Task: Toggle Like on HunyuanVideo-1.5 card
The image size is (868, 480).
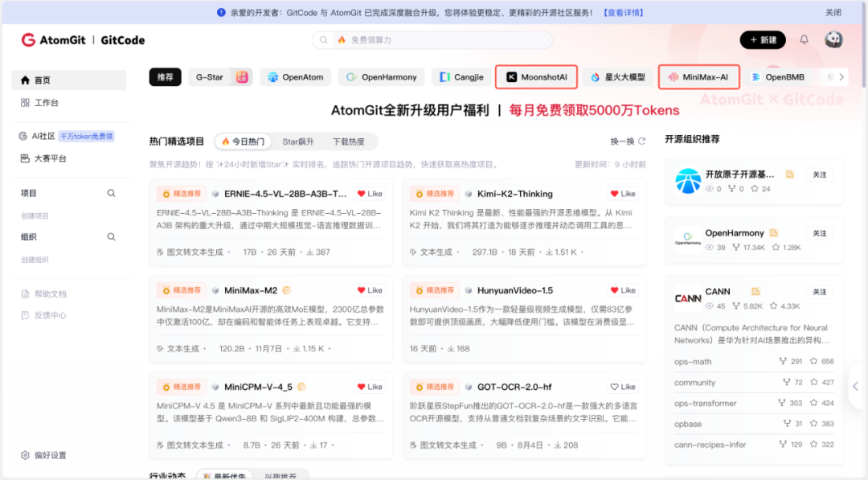Action: pos(623,290)
